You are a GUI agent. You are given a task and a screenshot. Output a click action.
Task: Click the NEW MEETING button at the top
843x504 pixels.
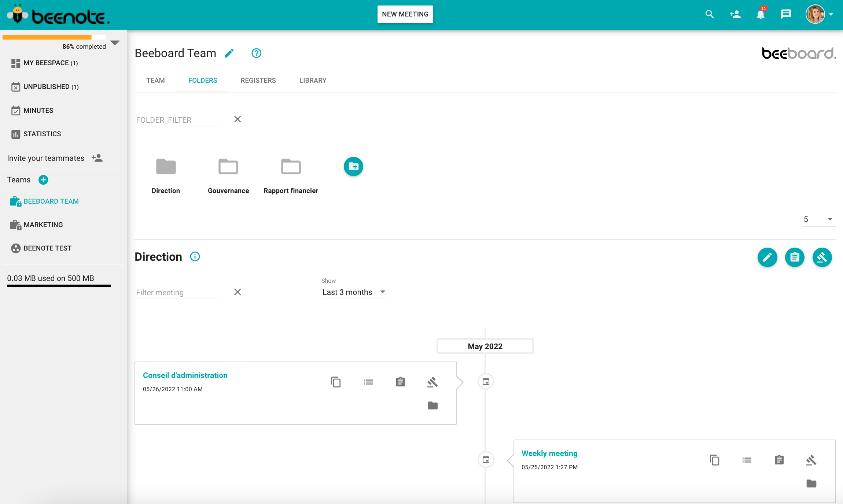tap(405, 14)
